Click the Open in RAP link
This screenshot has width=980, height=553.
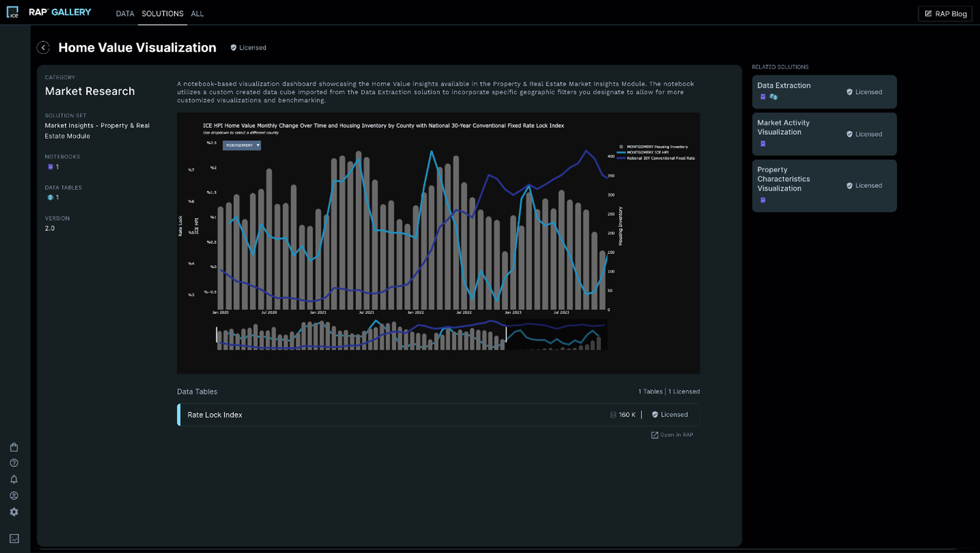(x=672, y=435)
